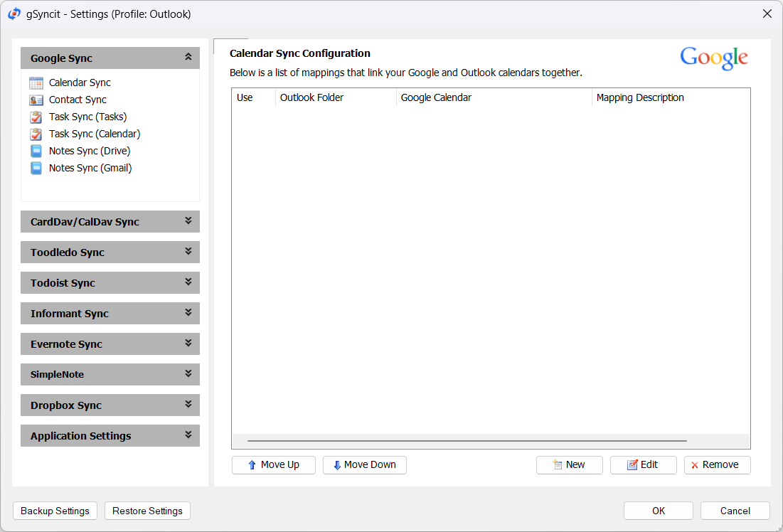Expand the Application Settings section

tap(110, 435)
